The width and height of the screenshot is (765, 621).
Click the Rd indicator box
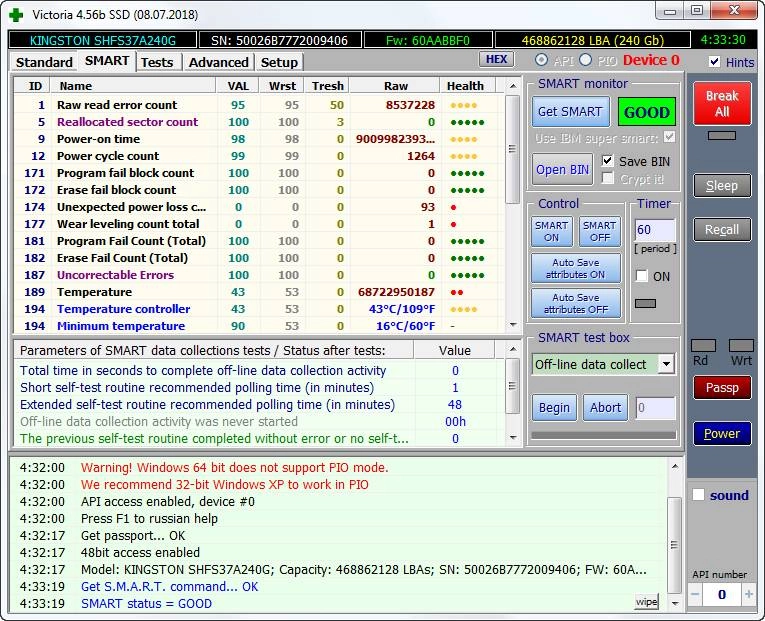703,346
